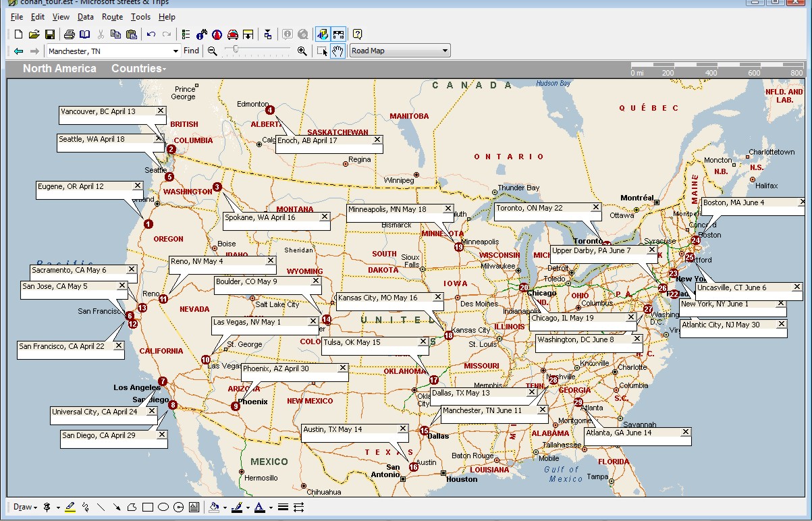Open the help icon with question mark
The width and height of the screenshot is (812, 521).
click(x=357, y=34)
